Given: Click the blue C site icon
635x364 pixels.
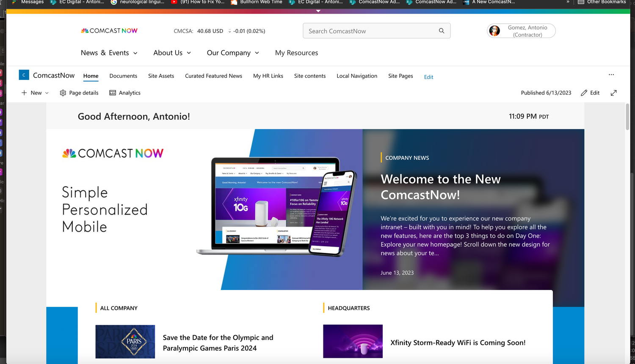Looking at the screenshot, I should (x=24, y=75).
